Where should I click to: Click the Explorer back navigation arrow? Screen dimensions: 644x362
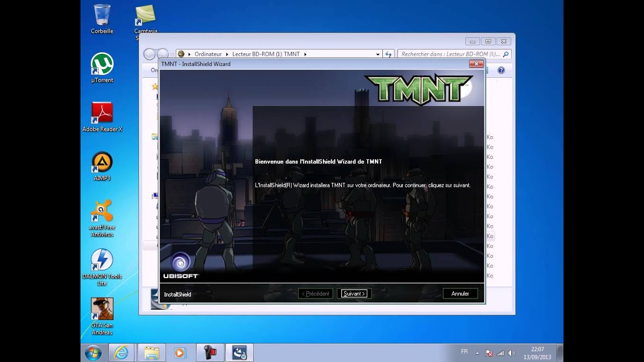[x=149, y=54]
